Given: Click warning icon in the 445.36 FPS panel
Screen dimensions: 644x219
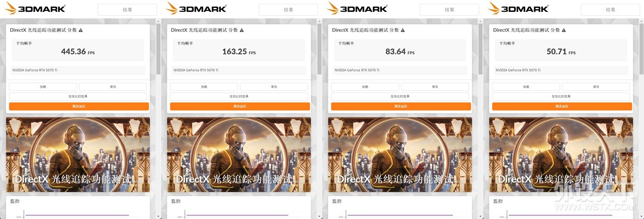Looking at the screenshot, I should tap(81, 30).
